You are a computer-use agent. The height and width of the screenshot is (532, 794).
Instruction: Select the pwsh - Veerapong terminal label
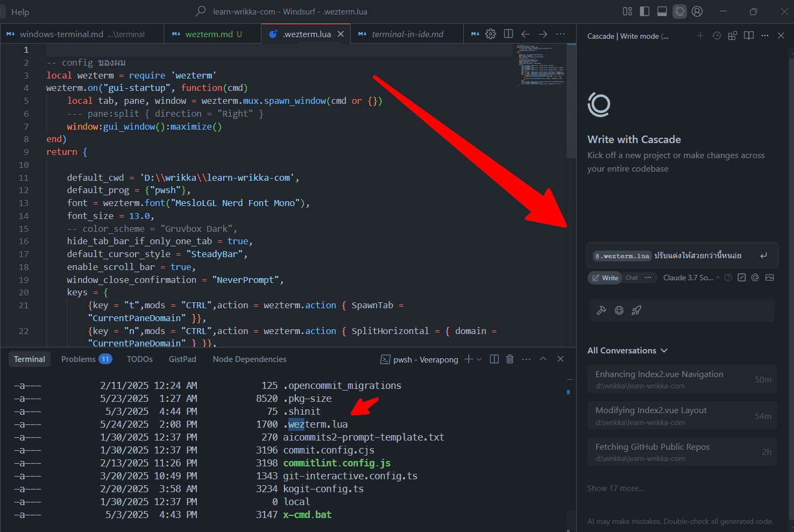coord(419,359)
